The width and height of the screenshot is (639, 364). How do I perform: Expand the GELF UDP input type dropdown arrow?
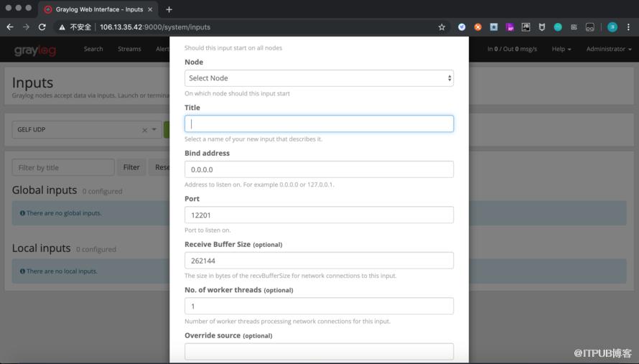(x=154, y=129)
